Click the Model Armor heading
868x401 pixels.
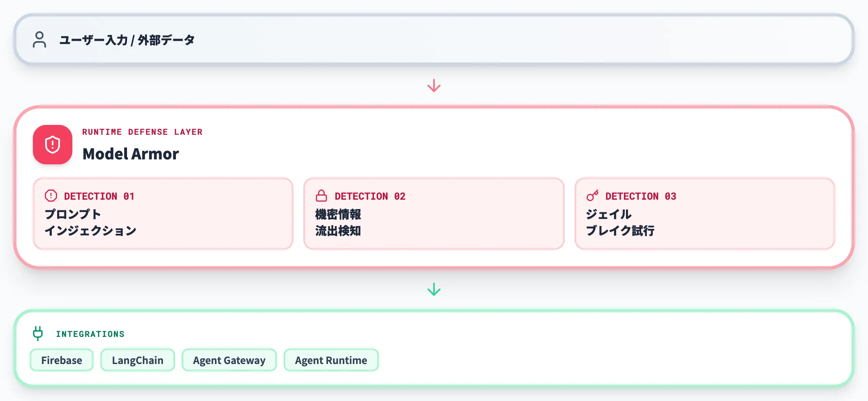coord(131,154)
